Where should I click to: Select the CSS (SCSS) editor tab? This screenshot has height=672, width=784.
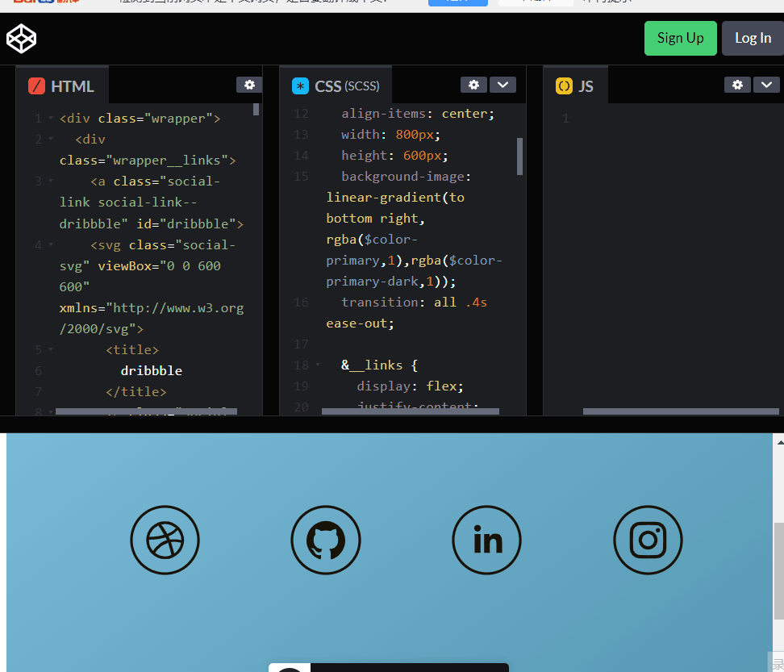click(336, 86)
